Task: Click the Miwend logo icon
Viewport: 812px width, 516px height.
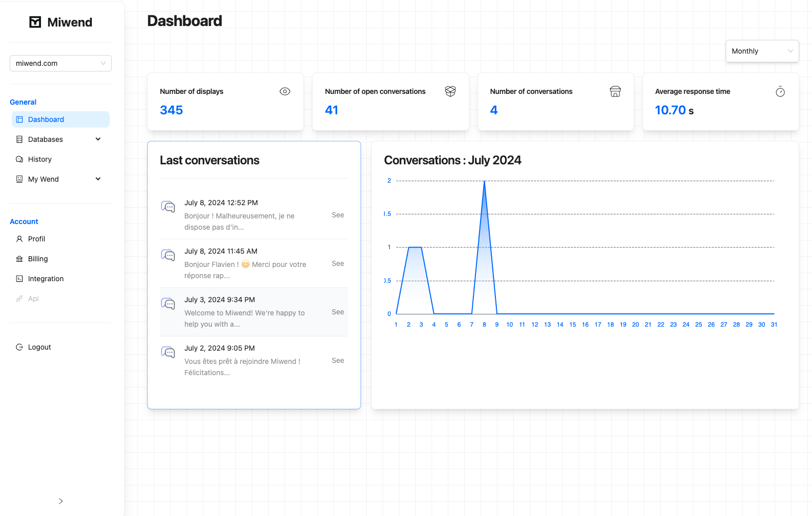Action: tap(35, 22)
